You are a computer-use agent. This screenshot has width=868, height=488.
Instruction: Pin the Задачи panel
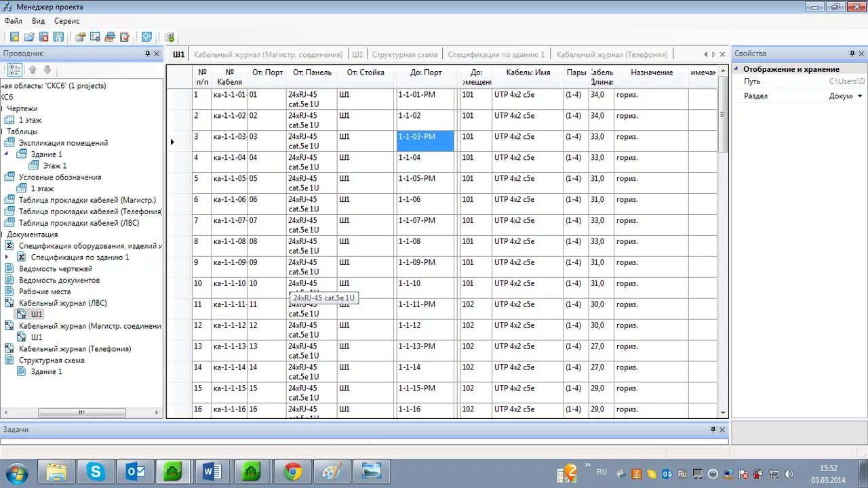[713, 430]
